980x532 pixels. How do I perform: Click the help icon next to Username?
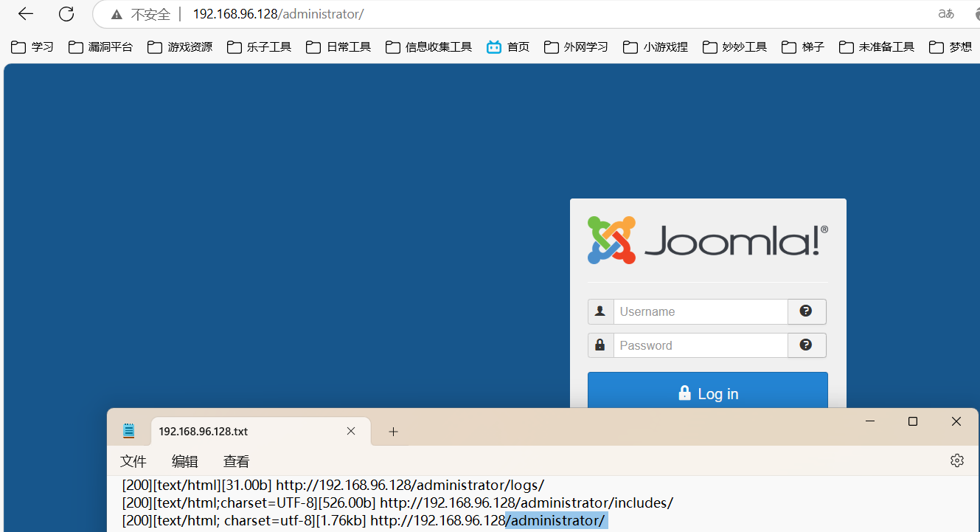(807, 311)
